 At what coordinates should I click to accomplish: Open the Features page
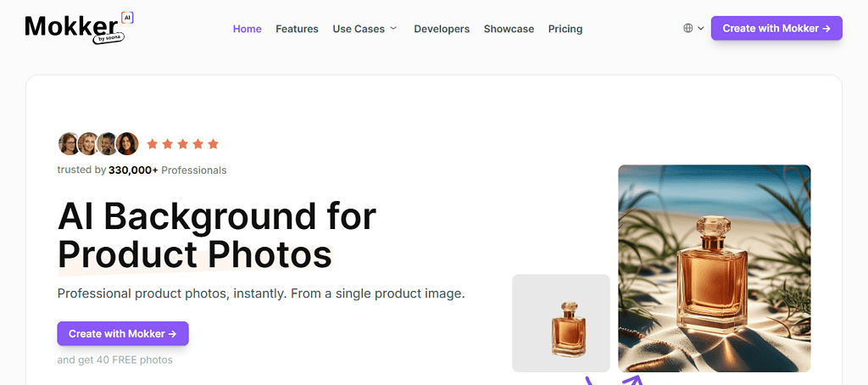coord(297,29)
